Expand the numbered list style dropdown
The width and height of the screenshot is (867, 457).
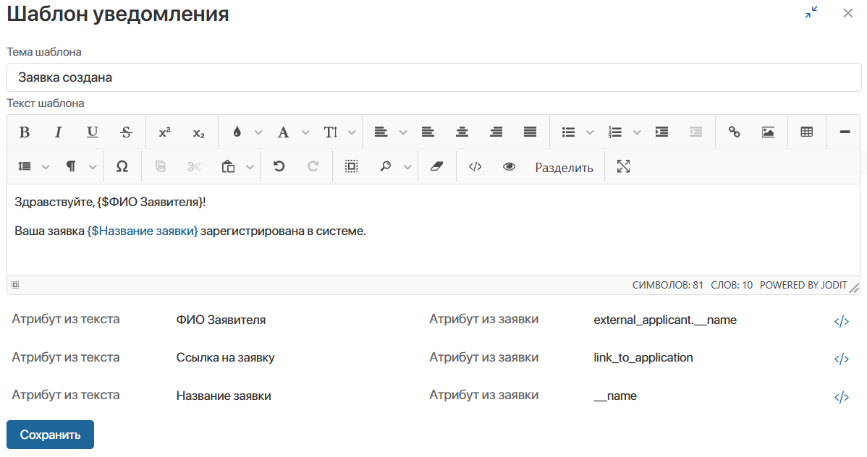(x=637, y=133)
